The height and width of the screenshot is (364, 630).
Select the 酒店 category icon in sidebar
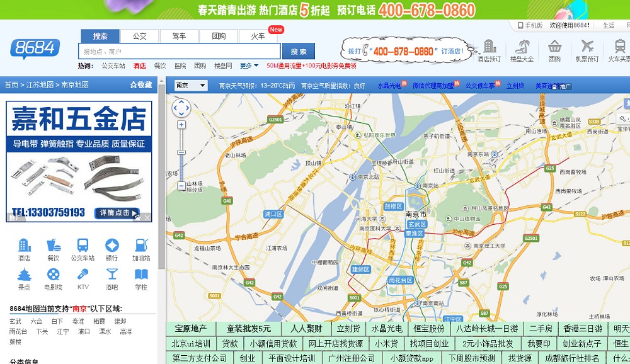click(24, 249)
